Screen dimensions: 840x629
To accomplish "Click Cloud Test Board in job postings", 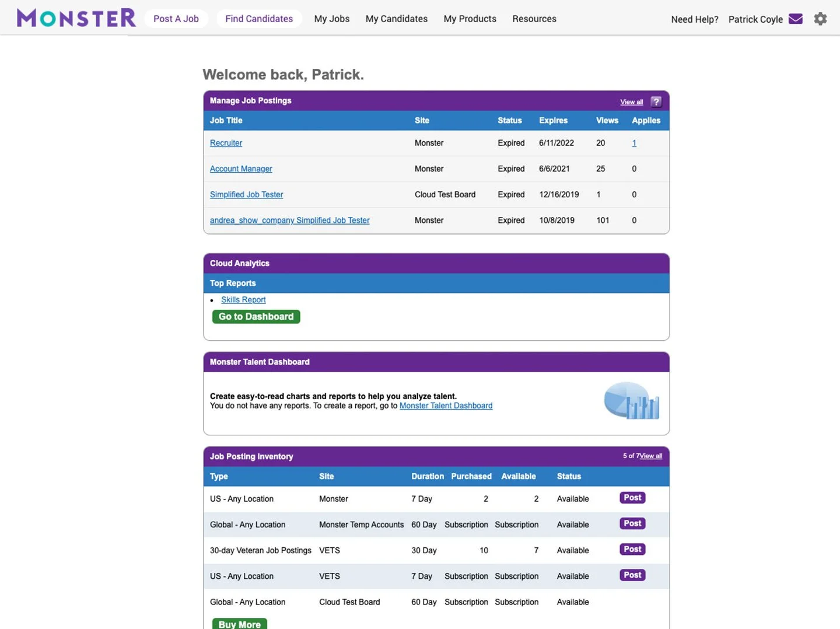I will tap(445, 194).
